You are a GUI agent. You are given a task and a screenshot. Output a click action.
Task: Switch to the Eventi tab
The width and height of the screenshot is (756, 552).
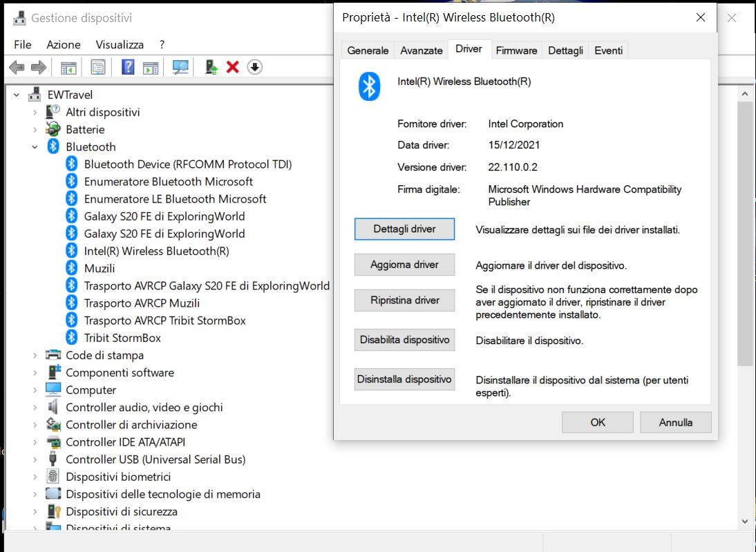click(x=609, y=50)
